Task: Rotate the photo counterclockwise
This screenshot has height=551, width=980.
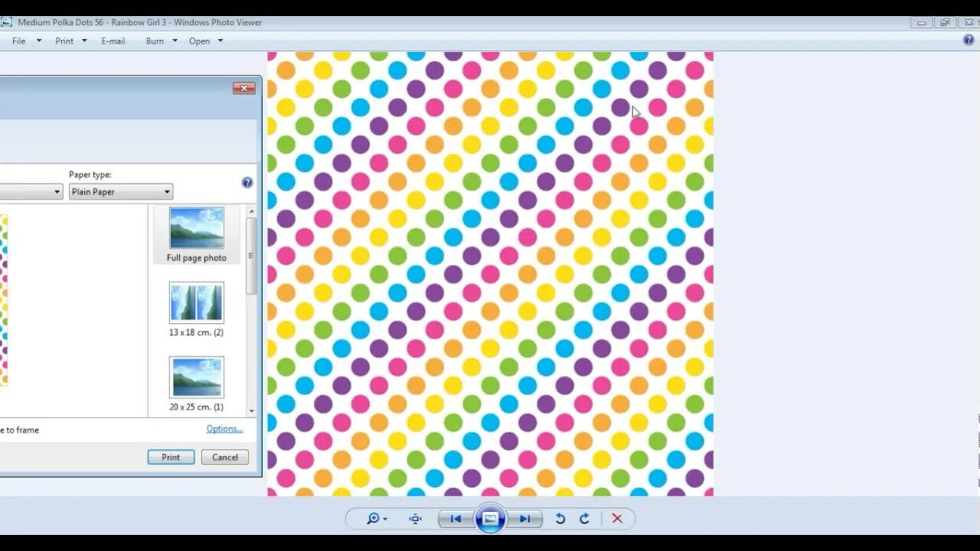Action: click(x=560, y=519)
